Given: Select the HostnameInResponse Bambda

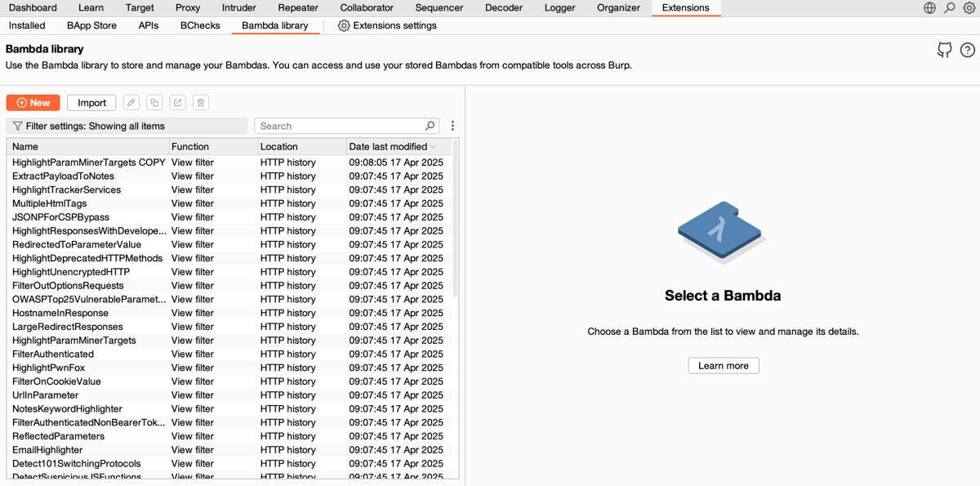Looking at the screenshot, I should (x=229, y=313).
